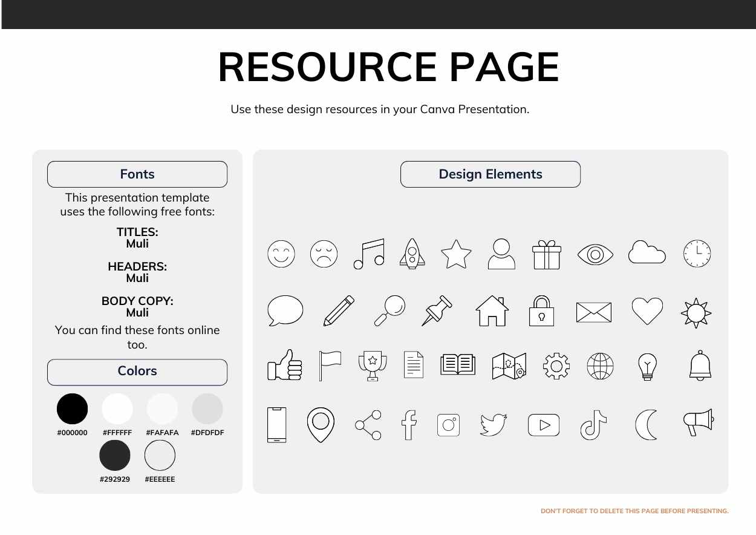Click the sad face icon
The image size is (756, 535).
click(324, 254)
